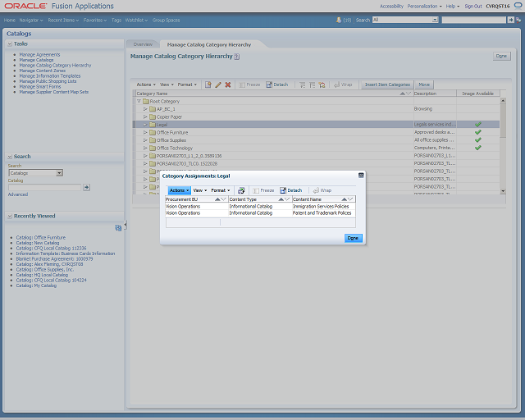The width and height of the screenshot is (525, 420).
Task: Expand the Office Furniture category node
Action: click(145, 132)
